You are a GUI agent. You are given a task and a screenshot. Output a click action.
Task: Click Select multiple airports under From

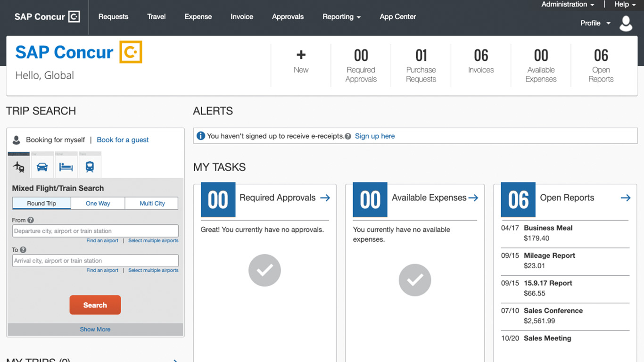(x=153, y=241)
